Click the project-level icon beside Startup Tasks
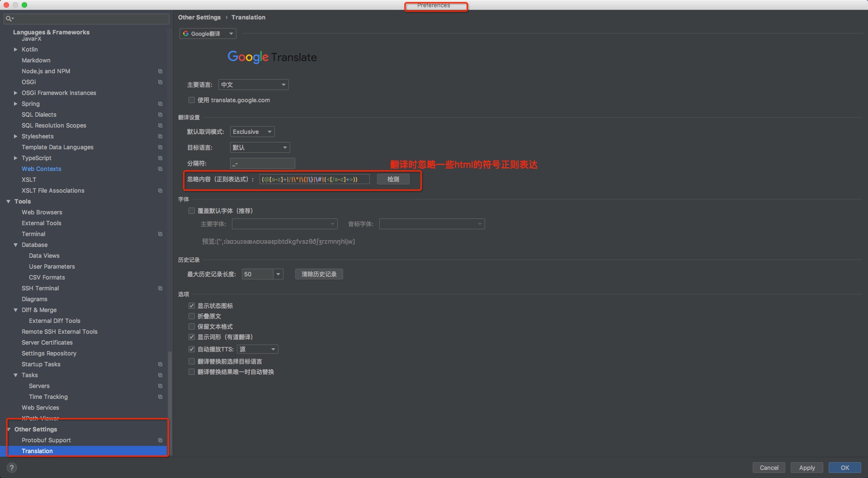The width and height of the screenshot is (868, 478). (160, 364)
